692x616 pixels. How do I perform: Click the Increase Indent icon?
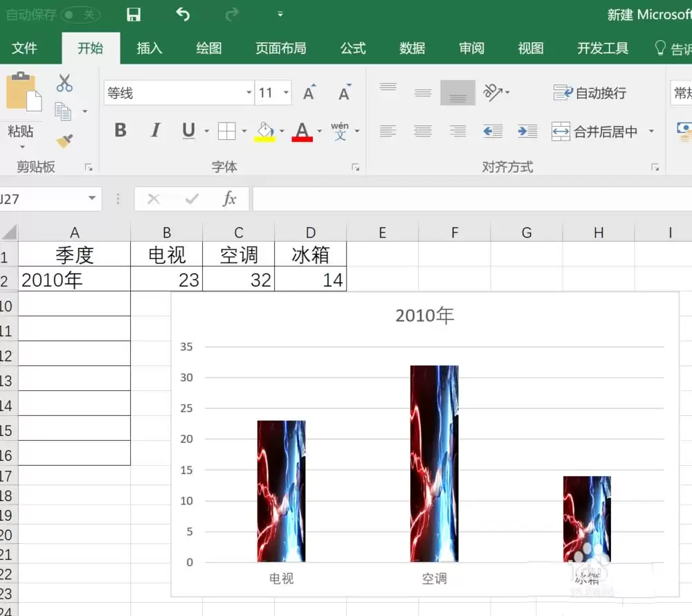(x=527, y=131)
